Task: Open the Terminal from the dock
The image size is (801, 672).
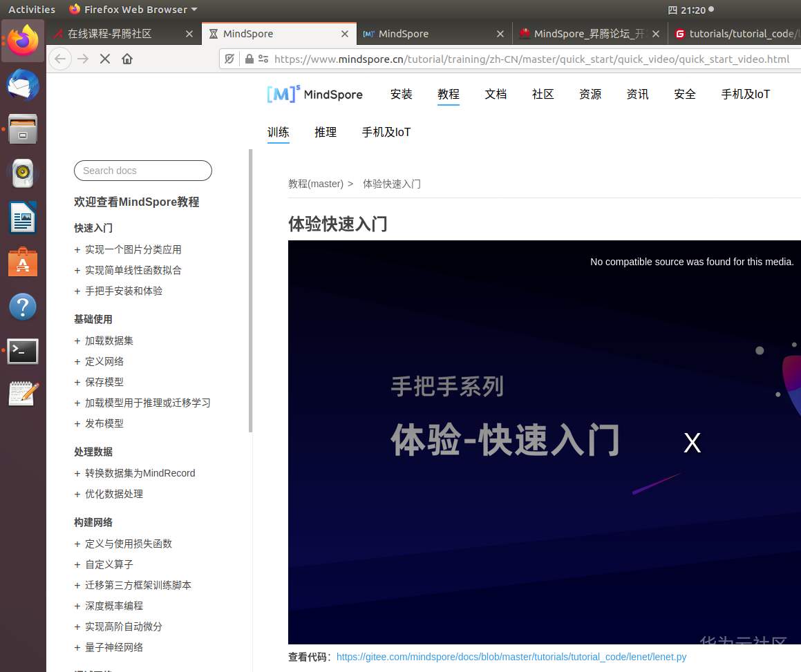Action: point(23,351)
